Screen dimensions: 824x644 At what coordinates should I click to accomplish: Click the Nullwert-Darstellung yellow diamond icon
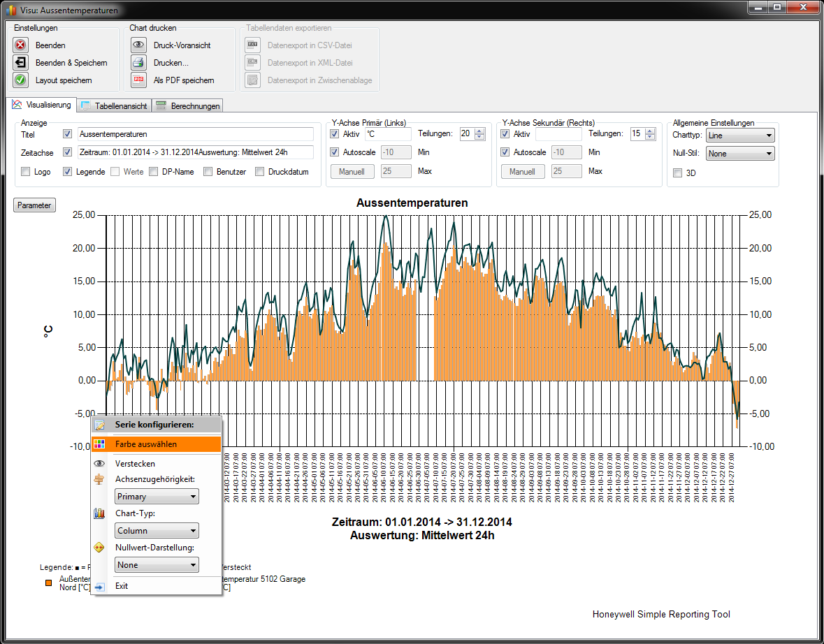click(x=99, y=548)
